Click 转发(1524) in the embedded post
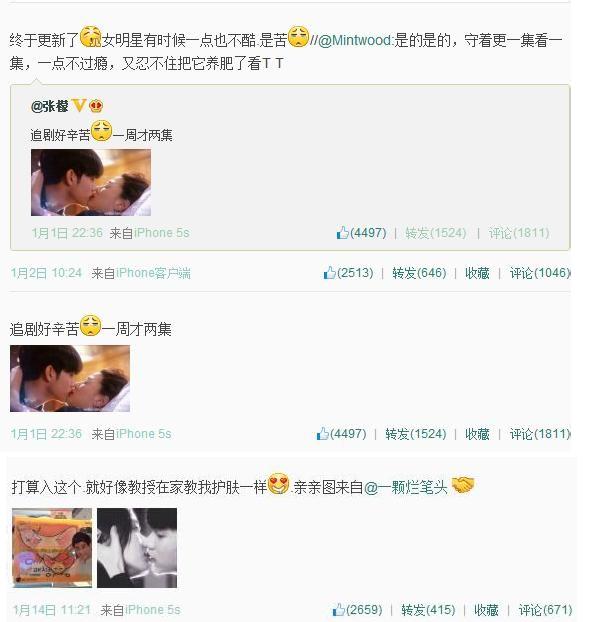Viewport: 595px width, 622px height. (436, 233)
